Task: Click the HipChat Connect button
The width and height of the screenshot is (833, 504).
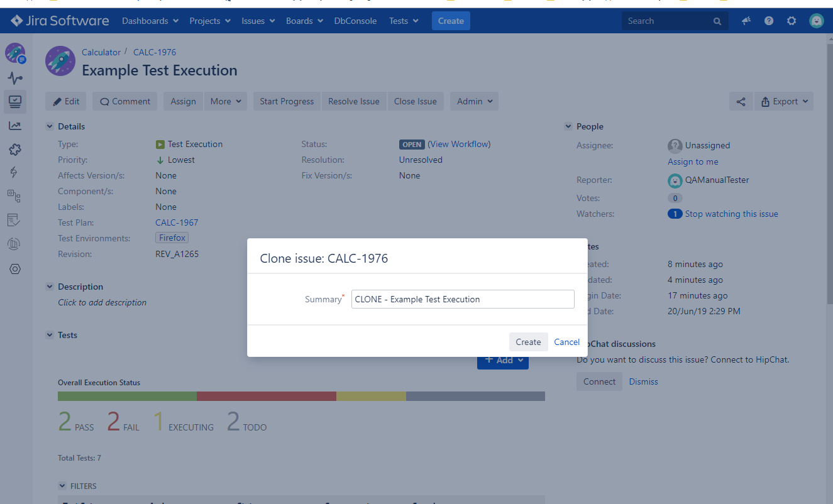Action: tap(599, 381)
